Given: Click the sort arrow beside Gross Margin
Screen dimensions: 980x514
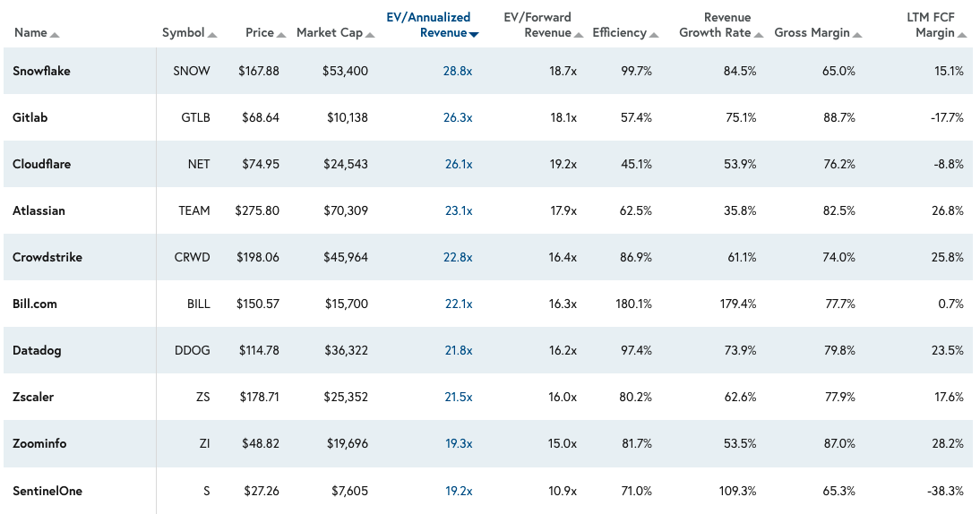Looking at the screenshot, I should 857,34.
